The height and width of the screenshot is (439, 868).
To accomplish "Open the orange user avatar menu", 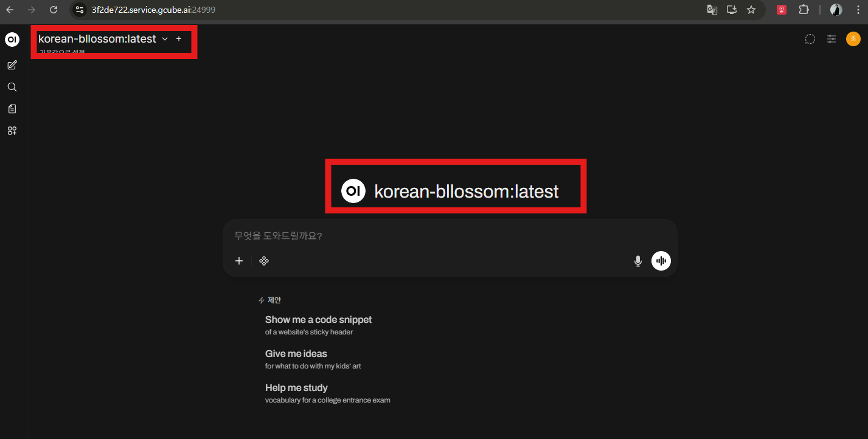I will 853,39.
